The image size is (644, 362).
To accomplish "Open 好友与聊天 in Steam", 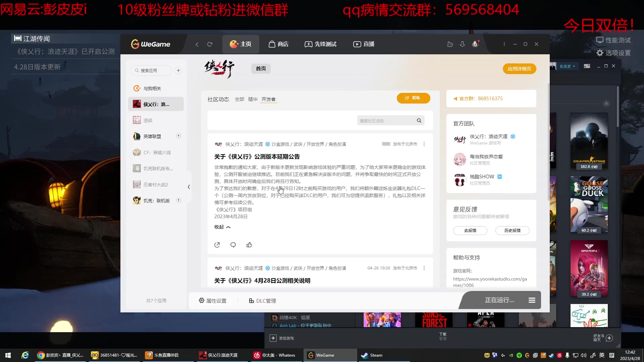I will coord(603,338).
